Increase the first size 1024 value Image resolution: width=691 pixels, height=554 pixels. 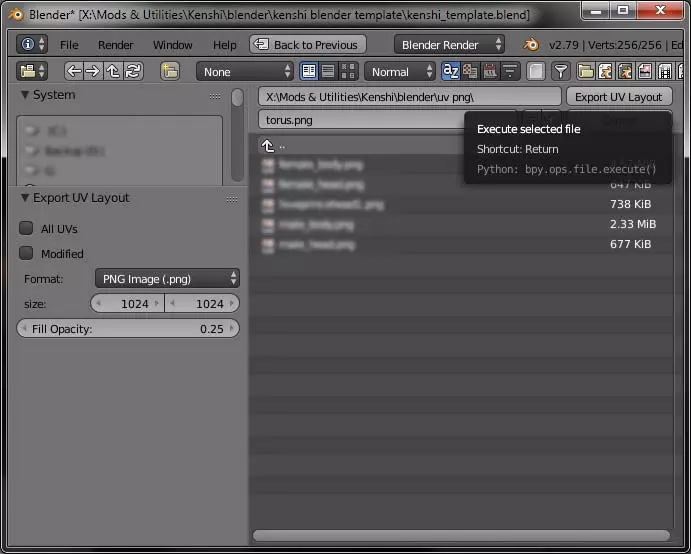click(156, 303)
